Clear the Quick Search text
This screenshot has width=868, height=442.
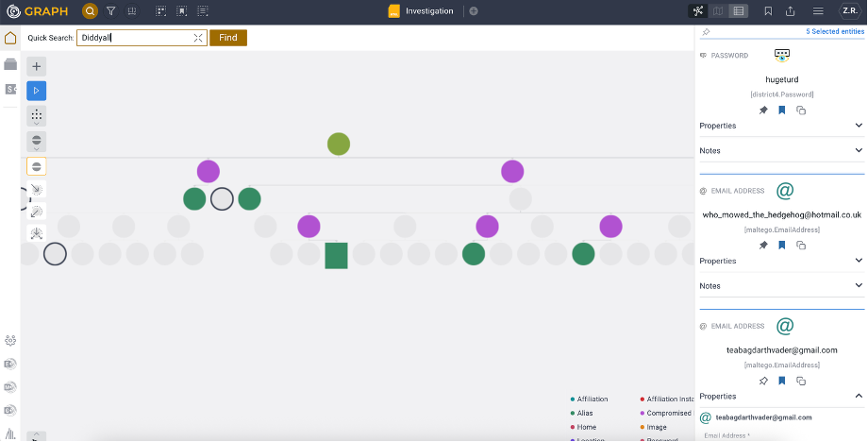point(197,38)
